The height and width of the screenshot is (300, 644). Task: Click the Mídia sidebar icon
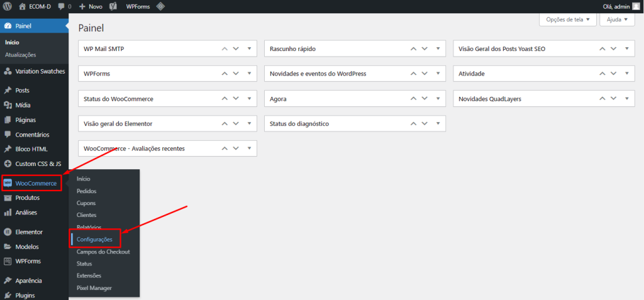pyautogui.click(x=8, y=105)
